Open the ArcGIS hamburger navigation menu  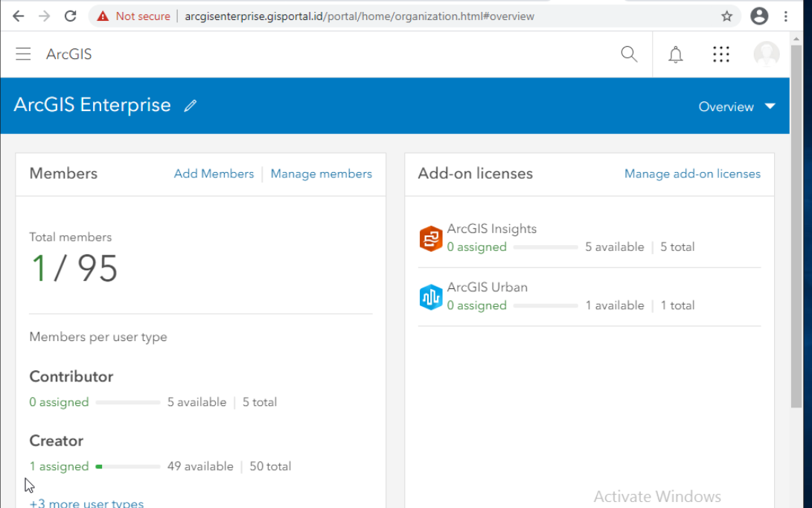tap(23, 54)
